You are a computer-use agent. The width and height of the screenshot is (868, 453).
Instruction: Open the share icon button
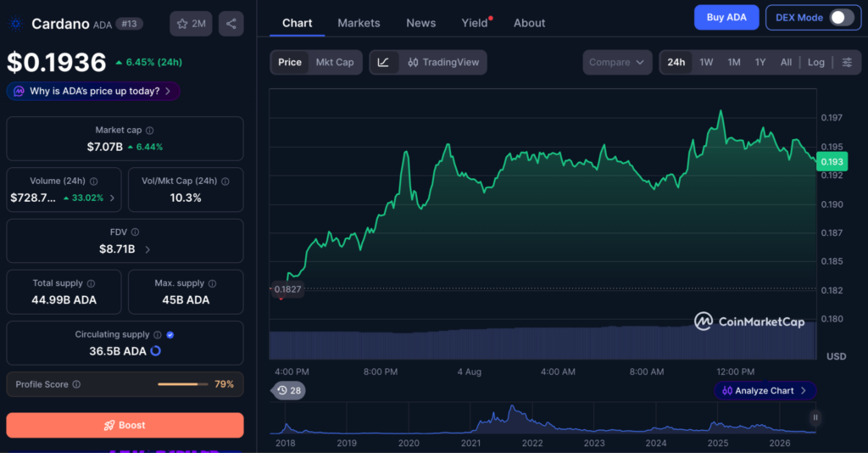click(x=231, y=24)
